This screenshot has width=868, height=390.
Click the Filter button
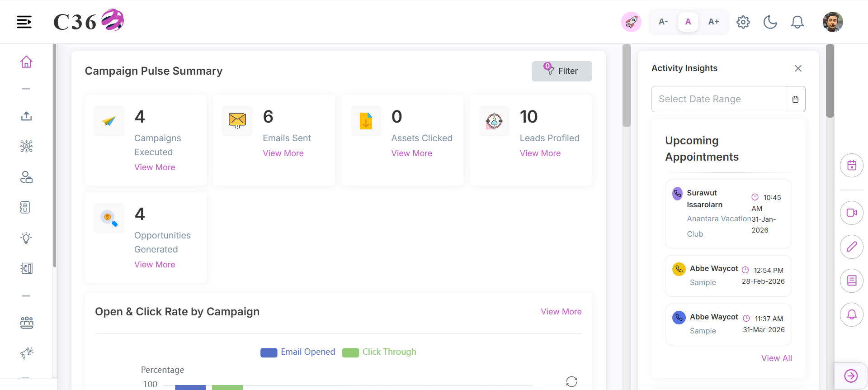pos(561,71)
